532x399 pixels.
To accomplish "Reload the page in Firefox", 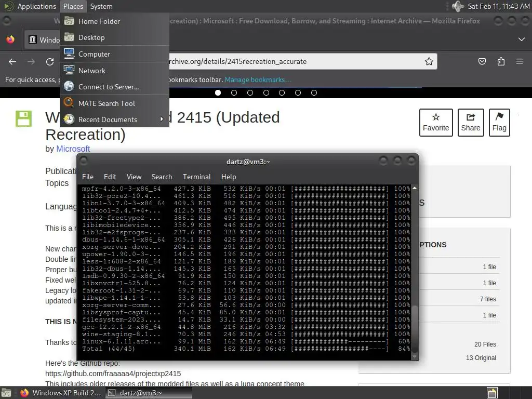I will 50,62.
